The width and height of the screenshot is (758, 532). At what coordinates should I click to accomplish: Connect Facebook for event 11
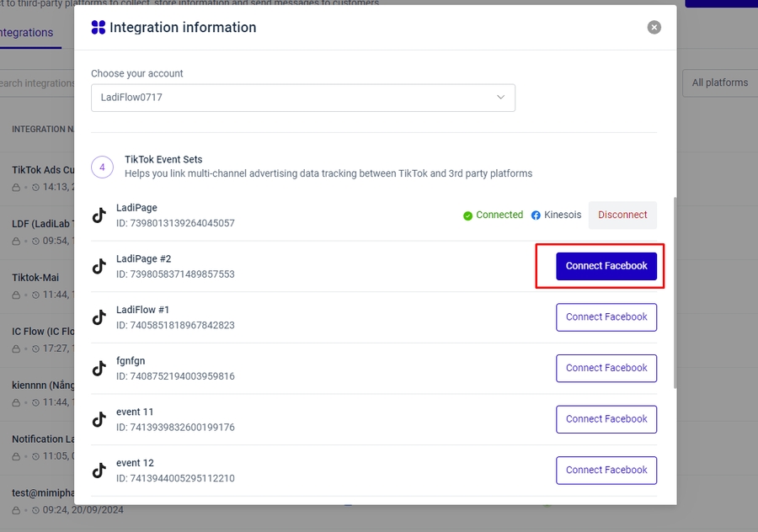coord(606,419)
